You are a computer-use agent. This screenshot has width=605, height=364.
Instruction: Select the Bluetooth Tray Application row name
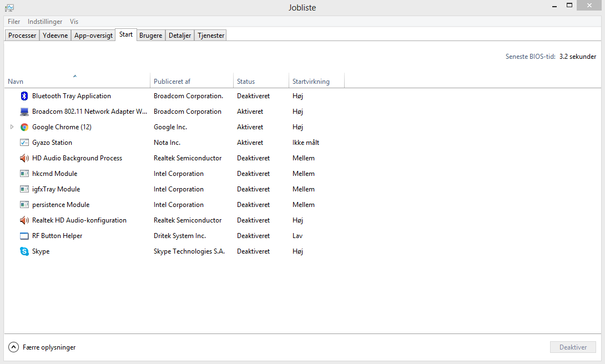tap(72, 96)
